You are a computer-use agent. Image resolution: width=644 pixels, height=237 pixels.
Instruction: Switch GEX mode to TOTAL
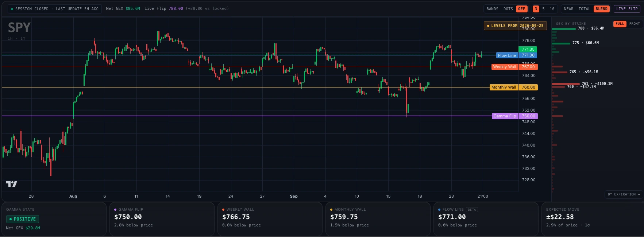pyautogui.click(x=584, y=9)
